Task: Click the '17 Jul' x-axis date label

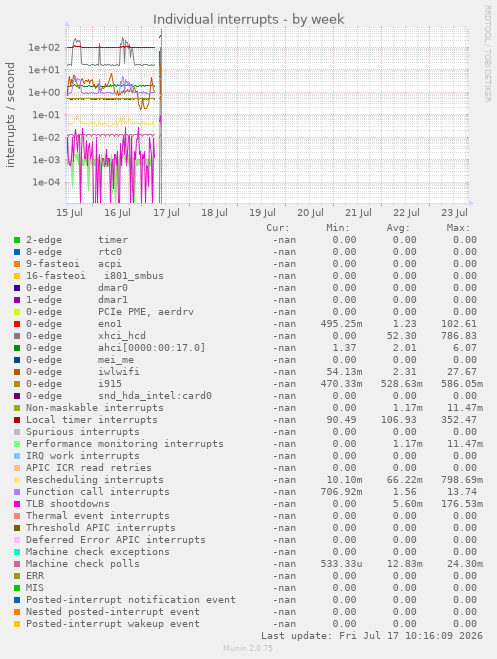Action: click(x=166, y=213)
